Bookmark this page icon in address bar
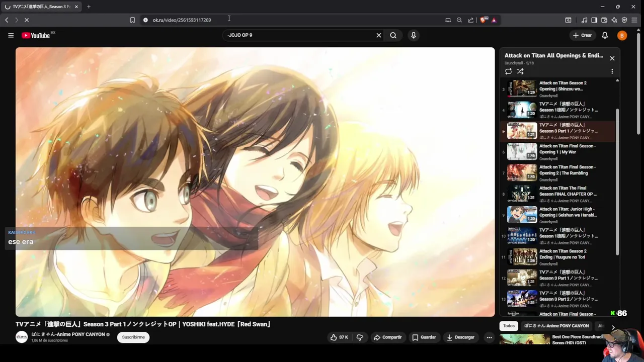Viewport: 644px width, 362px height. (x=132, y=20)
